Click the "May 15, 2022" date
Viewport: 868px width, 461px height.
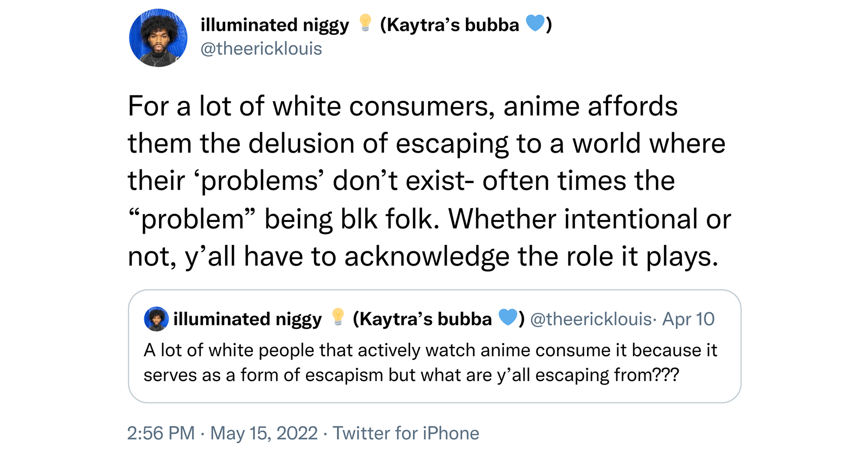point(264,433)
